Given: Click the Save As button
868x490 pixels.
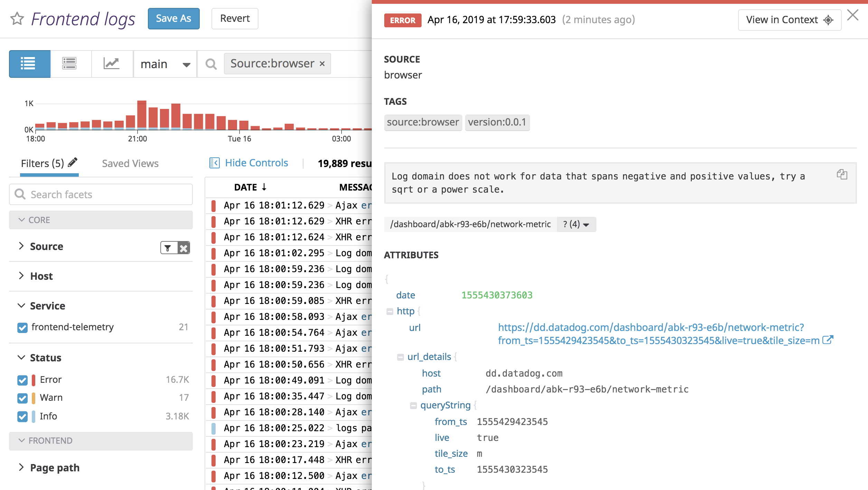Looking at the screenshot, I should pyautogui.click(x=173, y=18).
